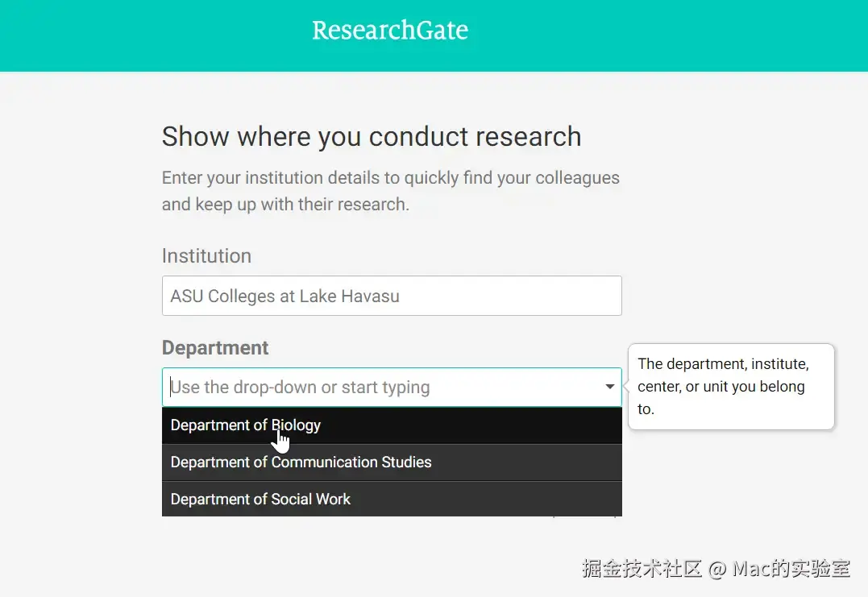This screenshot has height=597, width=868.
Task: Click the '掘金技术社区' watermark text
Action: (642, 568)
